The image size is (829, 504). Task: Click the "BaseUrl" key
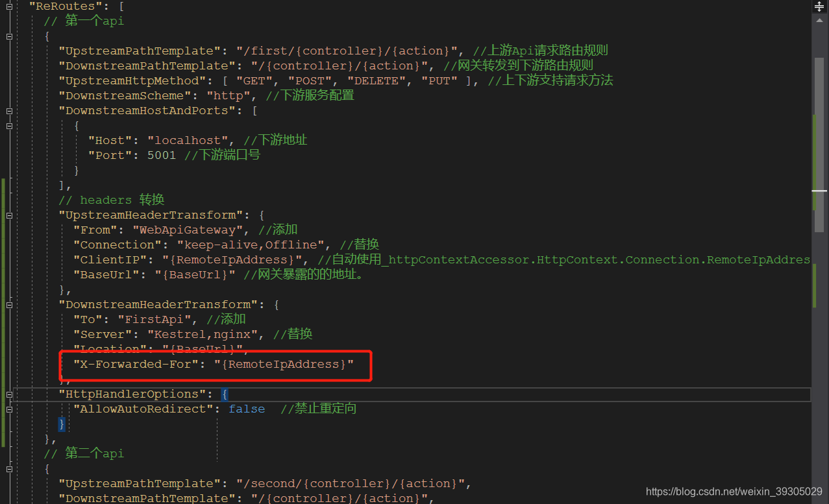(x=106, y=274)
